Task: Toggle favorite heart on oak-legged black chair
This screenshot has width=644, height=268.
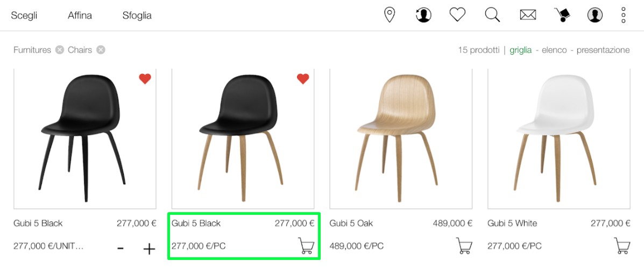Action: pyautogui.click(x=303, y=78)
